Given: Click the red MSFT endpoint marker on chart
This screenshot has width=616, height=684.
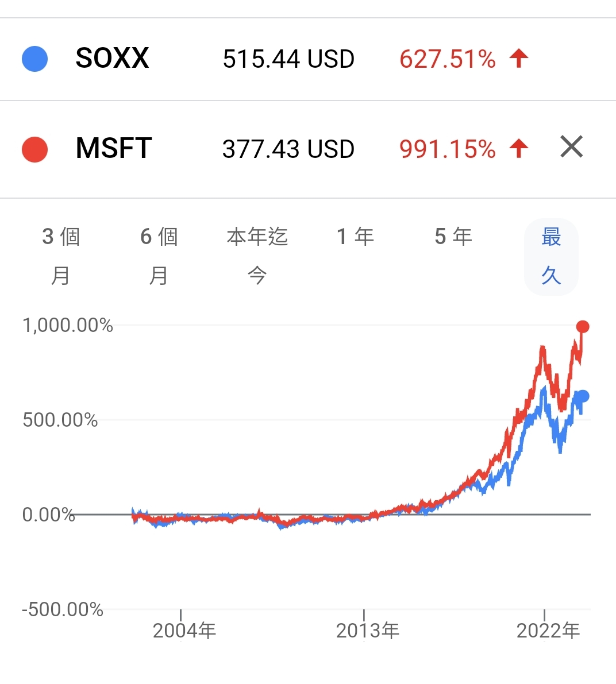Looking at the screenshot, I should pyautogui.click(x=583, y=327).
